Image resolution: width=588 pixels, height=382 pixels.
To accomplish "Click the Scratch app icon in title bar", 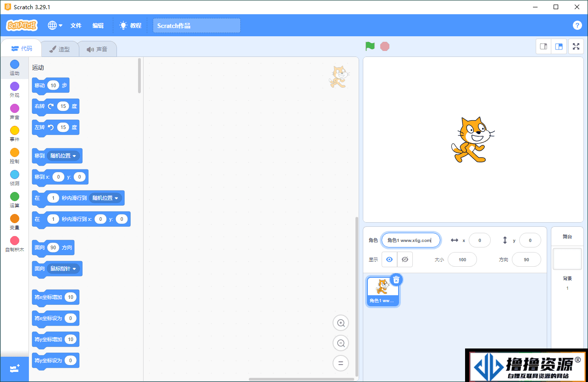I will pyautogui.click(x=7, y=7).
